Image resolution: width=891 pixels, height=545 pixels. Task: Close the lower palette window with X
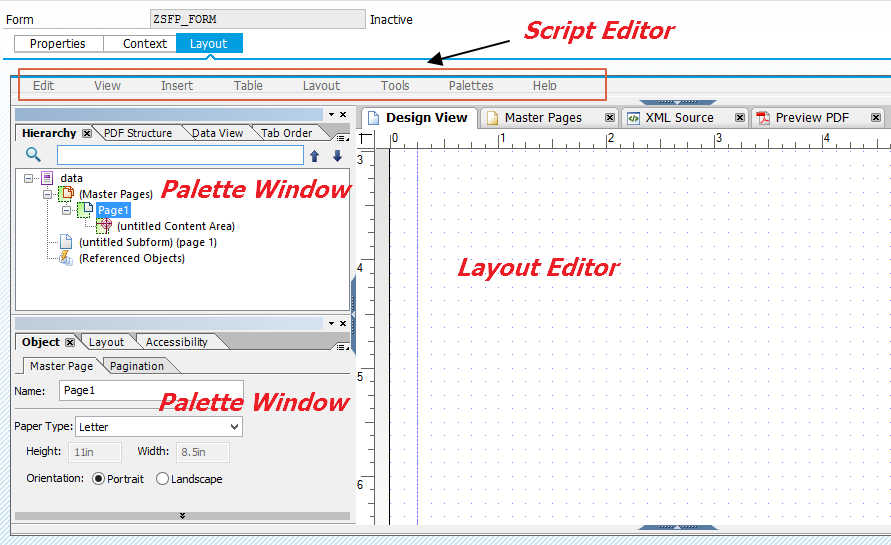(x=343, y=323)
